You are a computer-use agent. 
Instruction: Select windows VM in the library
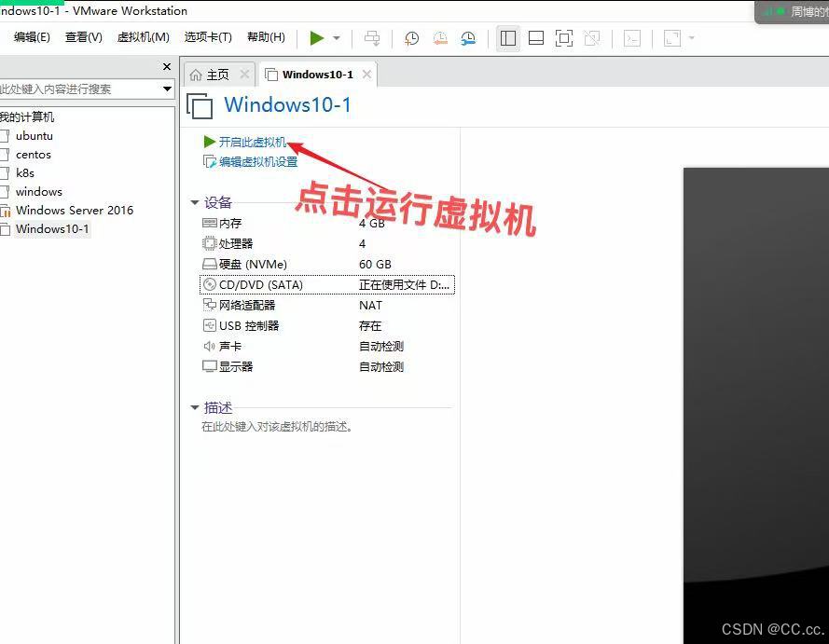(x=38, y=191)
